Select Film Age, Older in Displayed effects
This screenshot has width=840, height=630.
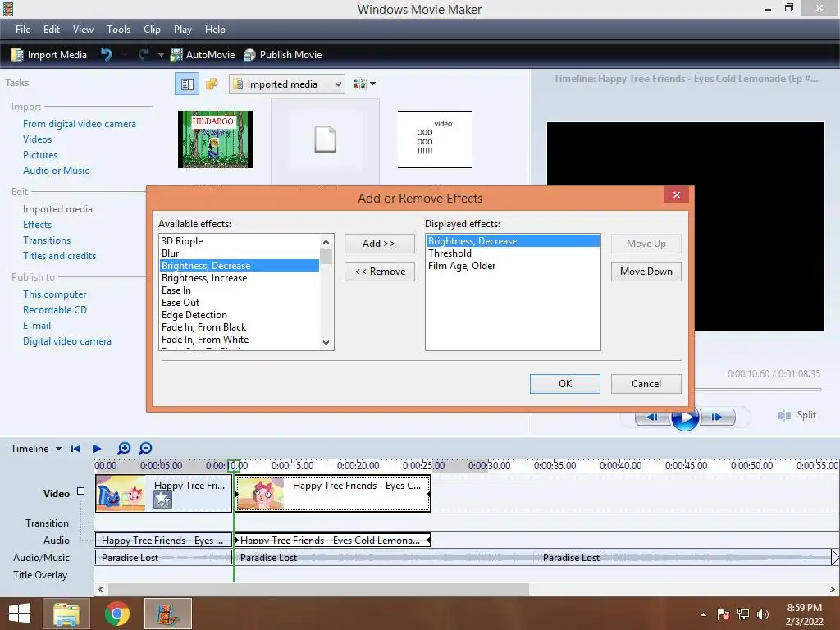click(513, 266)
